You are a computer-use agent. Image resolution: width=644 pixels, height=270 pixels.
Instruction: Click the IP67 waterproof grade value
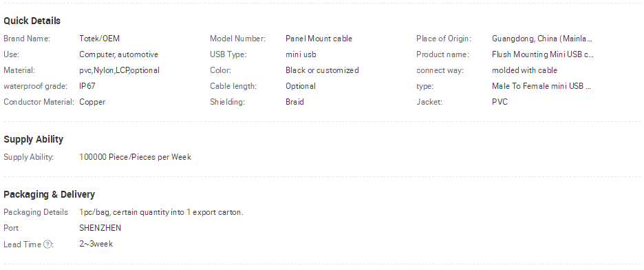point(87,86)
